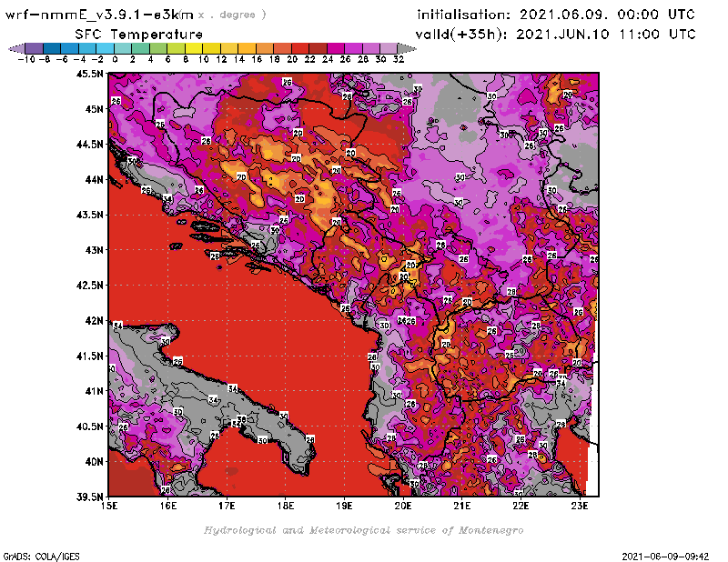Screen dimensions: 728x562
Task: Click the '44.5N' latitude axis label
Action: pyautogui.click(x=89, y=145)
